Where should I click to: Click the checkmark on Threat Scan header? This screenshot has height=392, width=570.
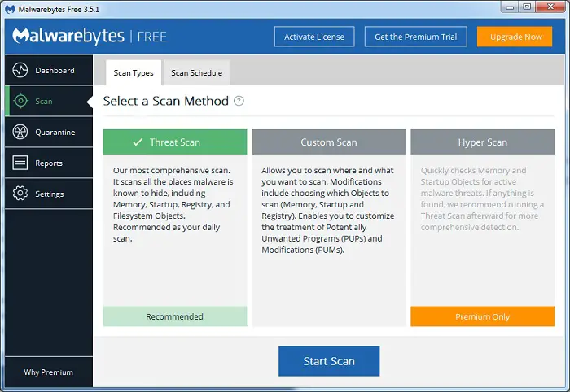138,142
